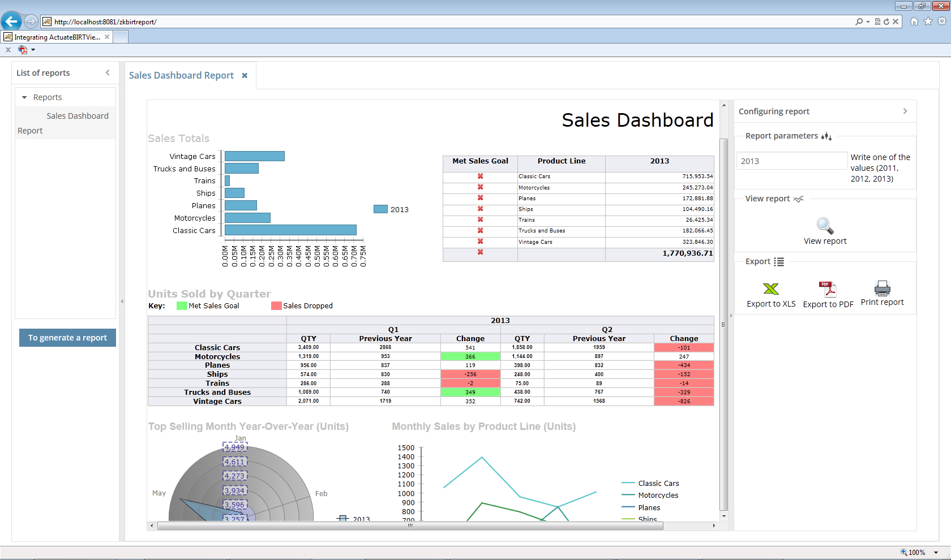Go back with the browser back arrow
Screen dimensions: 951x560
pos(11,21)
